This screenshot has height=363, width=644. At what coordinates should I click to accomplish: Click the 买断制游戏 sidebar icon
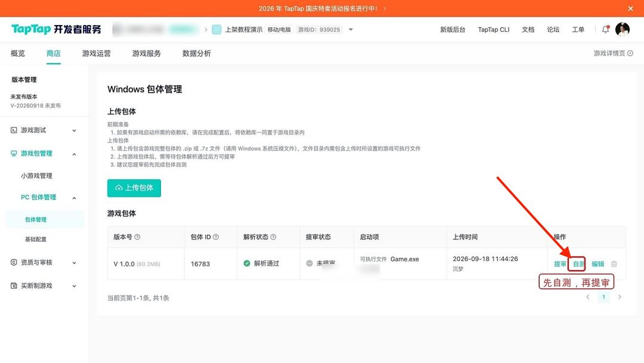pos(14,286)
